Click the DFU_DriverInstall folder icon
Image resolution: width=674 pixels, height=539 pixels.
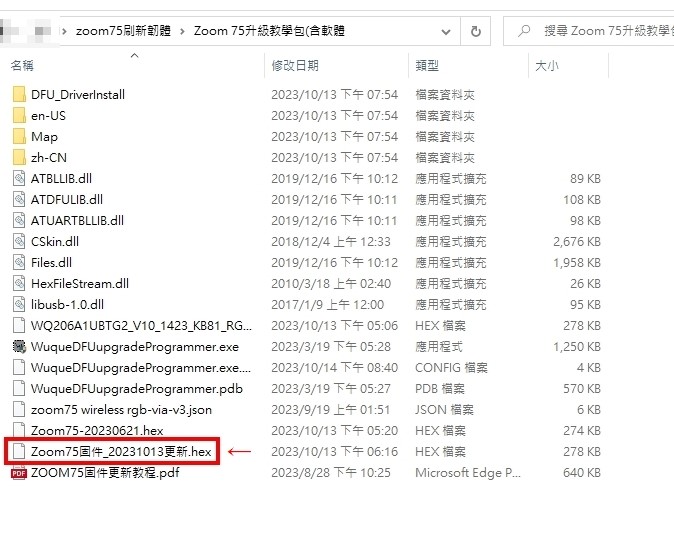pyautogui.click(x=18, y=94)
